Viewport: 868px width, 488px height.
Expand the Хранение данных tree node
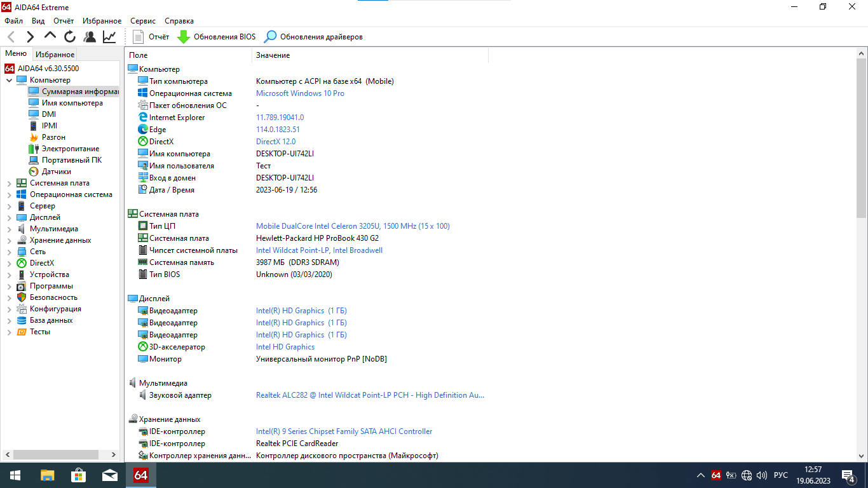point(9,240)
